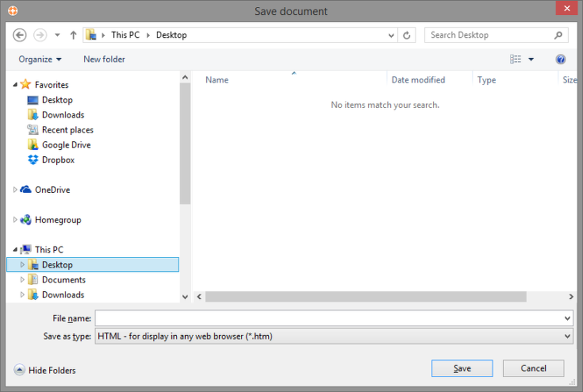Click into the File name field
583x392 pixels.
tap(328, 318)
